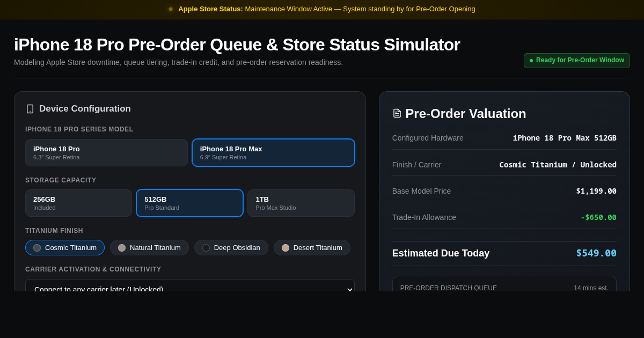Click the Estimated Due Today amount $549.00

[x=596, y=253]
